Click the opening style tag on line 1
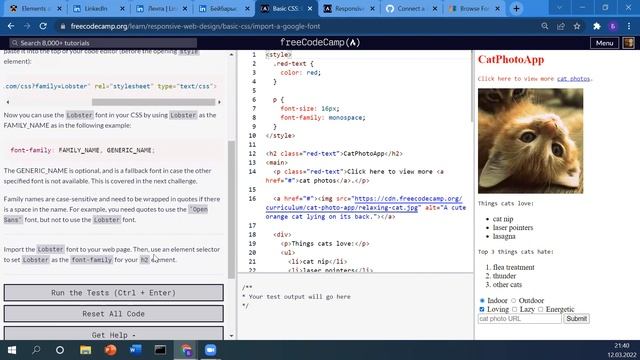Image resolution: width=640 pixels, height=360 pixels. pyautogui.click(x=278, y=54)
